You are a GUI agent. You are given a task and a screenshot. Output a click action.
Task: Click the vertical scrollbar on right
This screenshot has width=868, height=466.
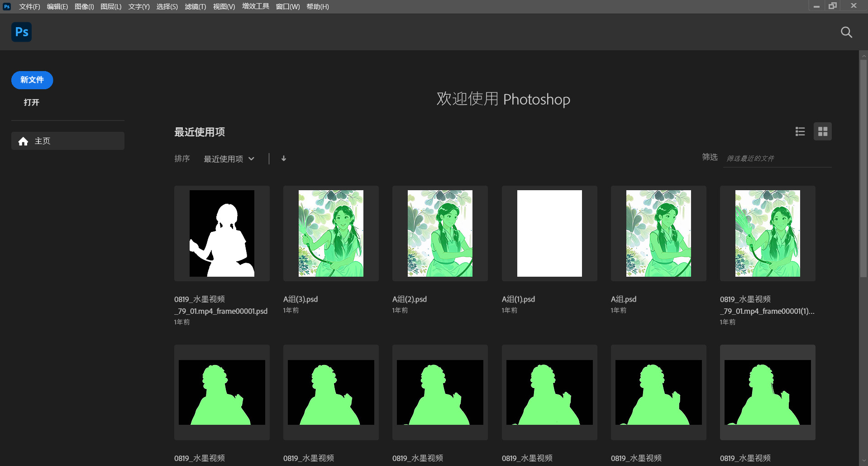click(863, 168)
